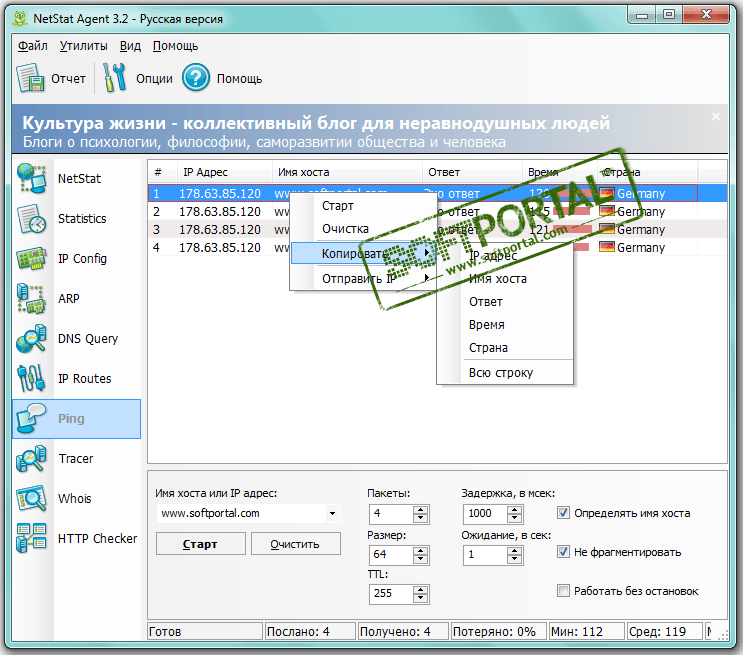This screenshot has width=743, height=655.
Task: Open the Файл menu
Action: [33, 46]
